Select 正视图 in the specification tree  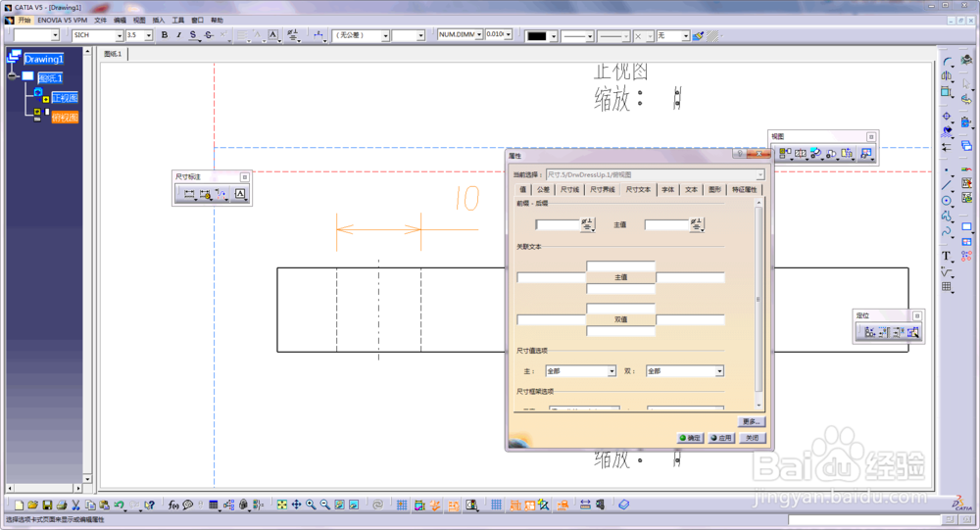65,98
